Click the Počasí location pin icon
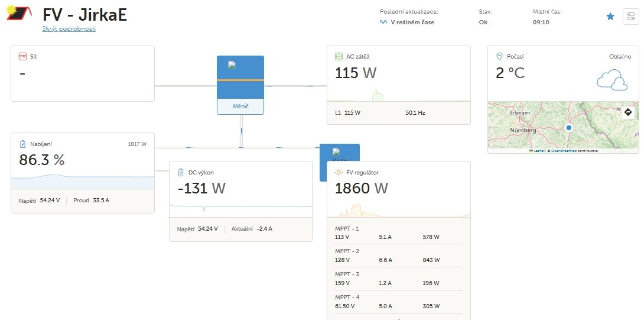The image size is (644, 320). coord(499,56)
